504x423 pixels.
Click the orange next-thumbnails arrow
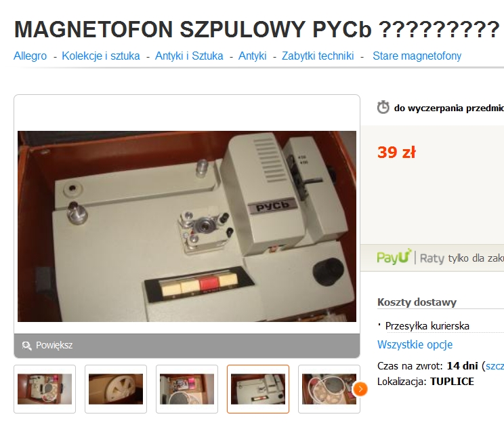[x=360, y=389]
